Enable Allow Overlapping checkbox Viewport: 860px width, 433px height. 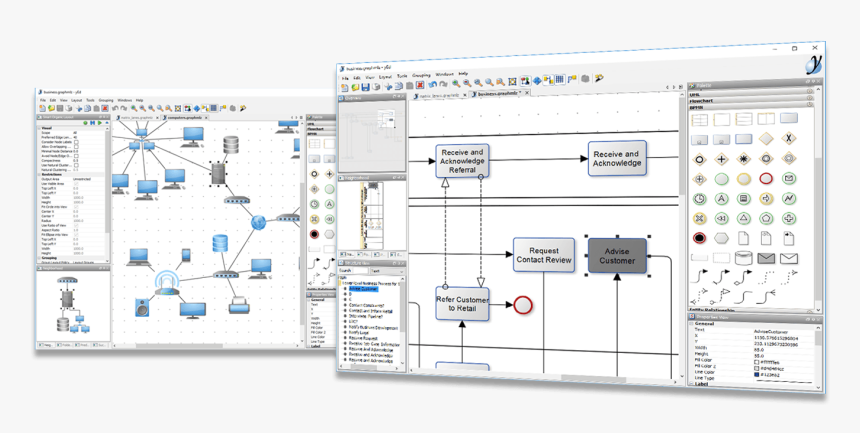tap(76, 147)
